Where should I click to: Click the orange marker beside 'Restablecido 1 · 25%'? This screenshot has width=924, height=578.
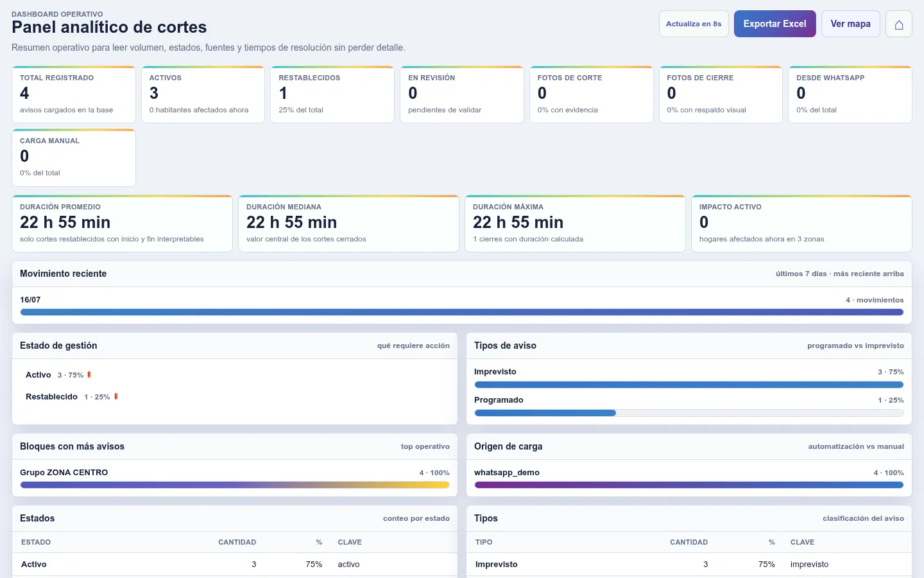(116, 396)
